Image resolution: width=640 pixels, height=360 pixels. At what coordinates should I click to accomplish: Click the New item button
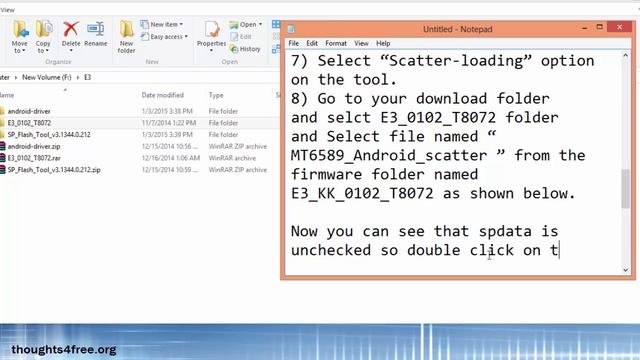point(162,24)
